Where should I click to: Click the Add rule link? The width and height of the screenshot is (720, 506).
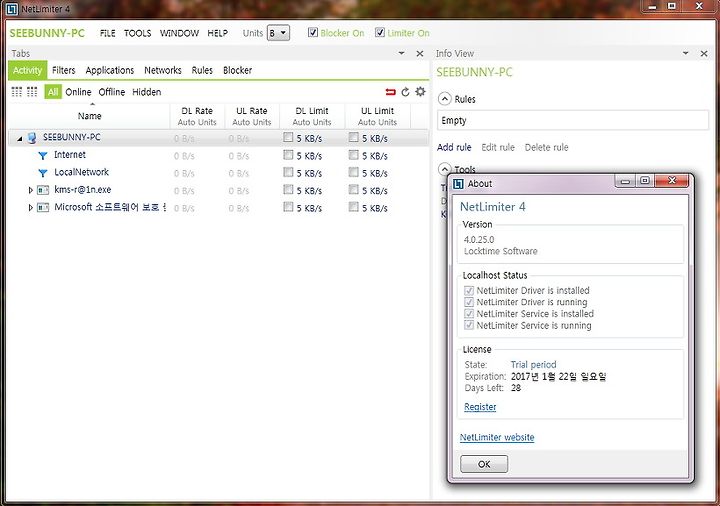pos(454,147)
